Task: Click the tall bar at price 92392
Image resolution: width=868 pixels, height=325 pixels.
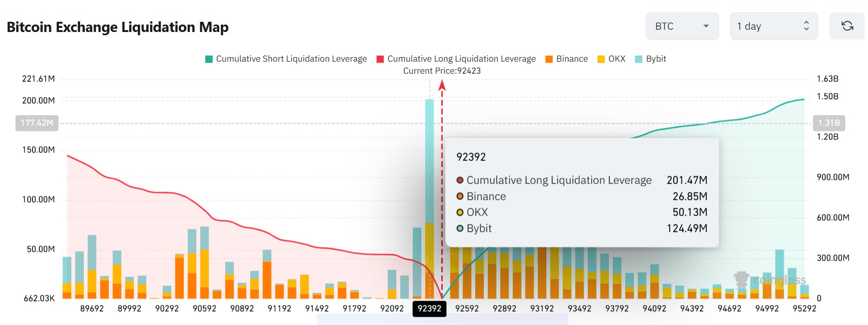Action: [x=429, y=185]
